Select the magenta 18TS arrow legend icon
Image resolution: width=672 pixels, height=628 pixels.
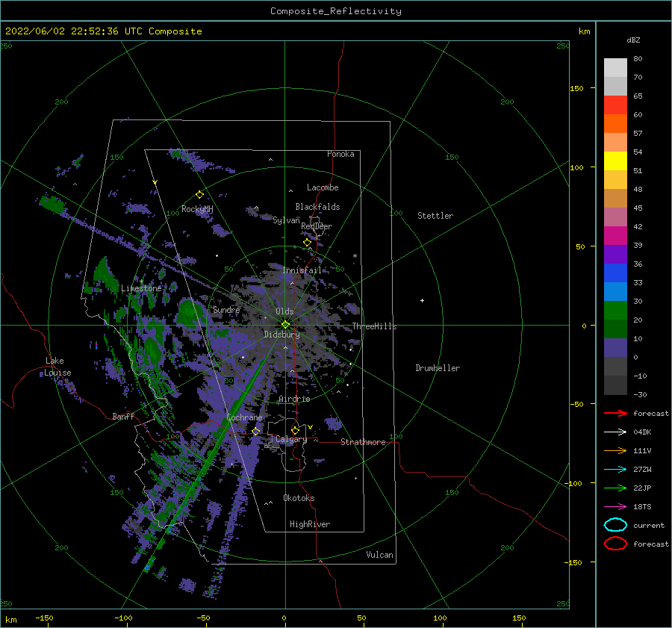(615, 507)
